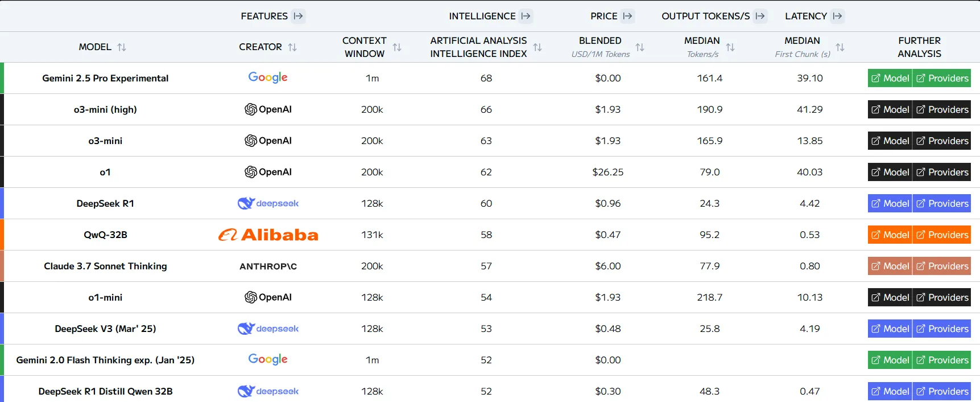Open Model button for QwQ-32B
The width and height of the screenshot is (980, 402).
pos(890,235)
